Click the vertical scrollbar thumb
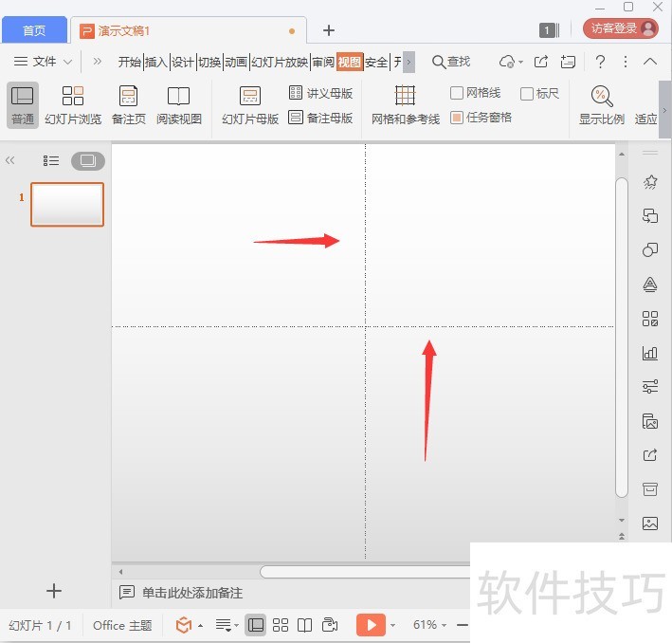 (622, 338)
